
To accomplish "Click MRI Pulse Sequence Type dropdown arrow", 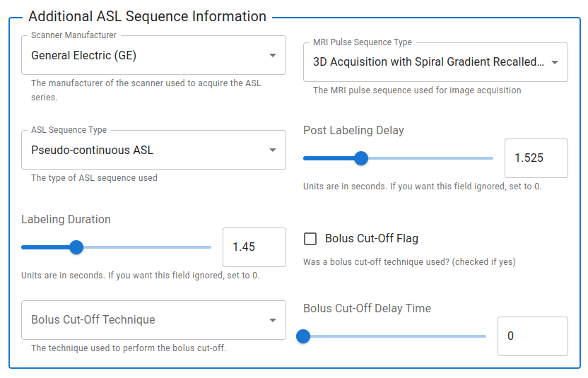I will tap(555, 62).
